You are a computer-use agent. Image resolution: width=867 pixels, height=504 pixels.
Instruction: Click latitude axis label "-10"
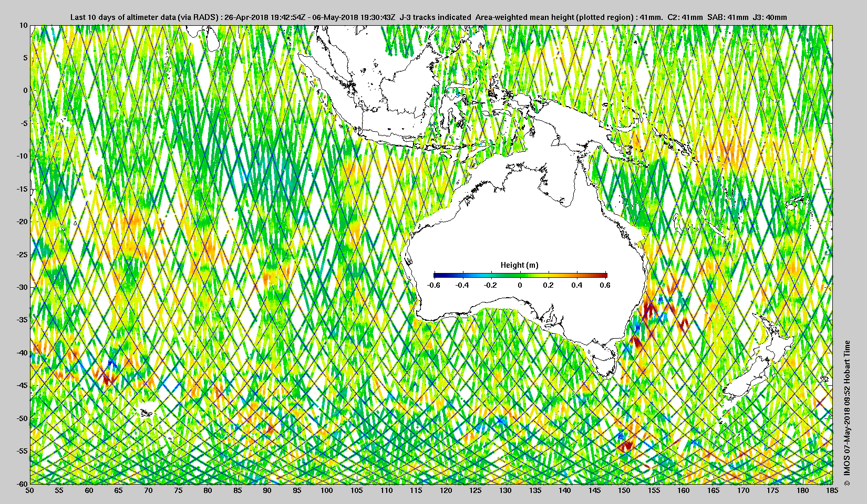pos(22,156)
